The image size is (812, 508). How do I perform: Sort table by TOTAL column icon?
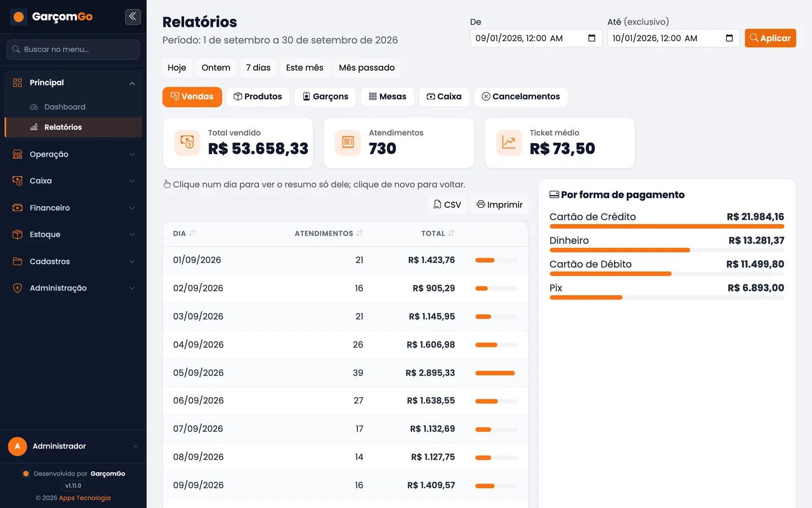[451, 233]
